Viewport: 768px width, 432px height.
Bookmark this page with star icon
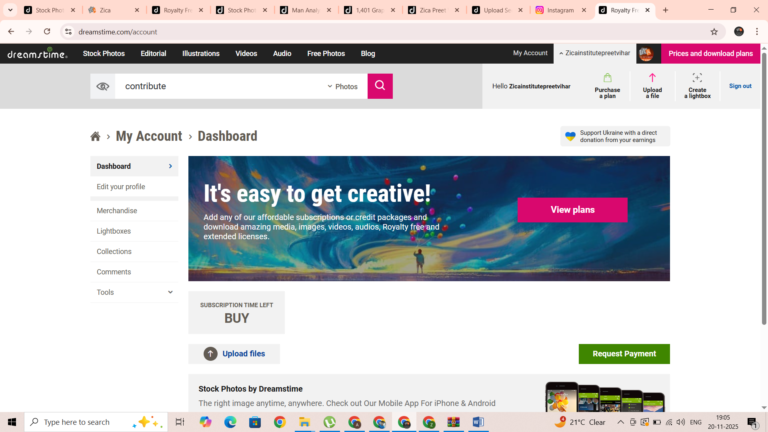point(714,31)
